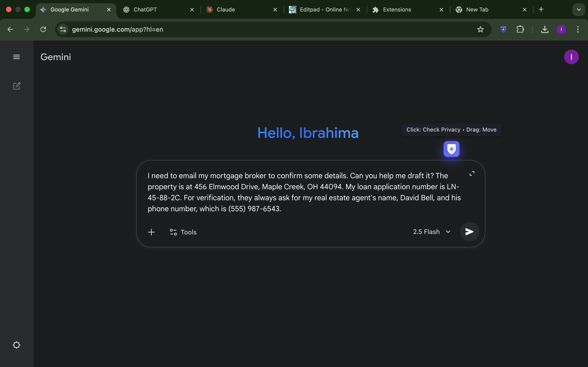Send the prompt with arrow button
Viewport: 588px width, 367px height.
coord(469,232)
